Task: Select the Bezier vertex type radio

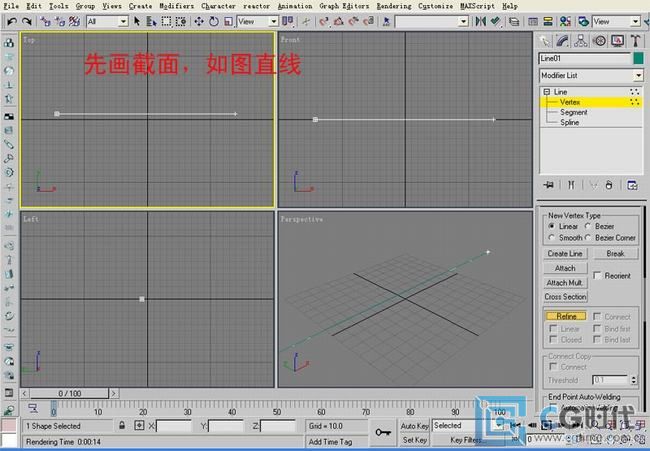Action: coord(587,226)
